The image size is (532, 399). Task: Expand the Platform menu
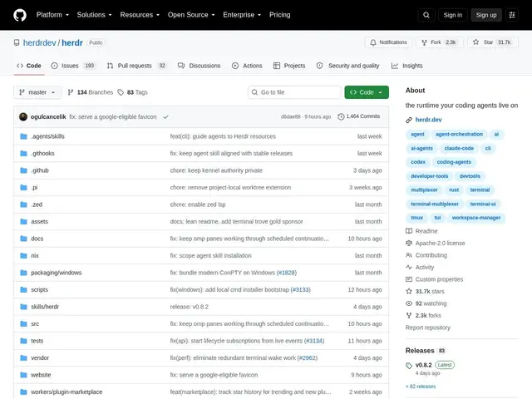pyautogui.click(x=52, y=15)
